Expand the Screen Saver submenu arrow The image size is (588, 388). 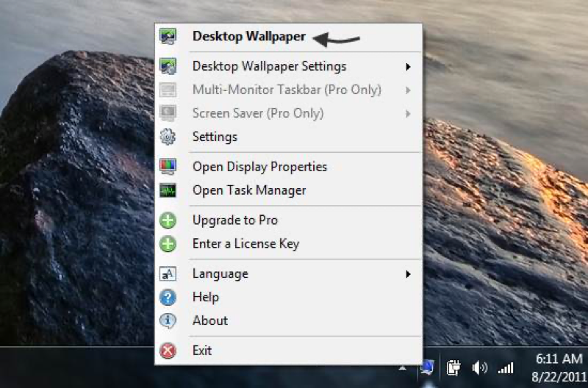[x=408, y=114]
